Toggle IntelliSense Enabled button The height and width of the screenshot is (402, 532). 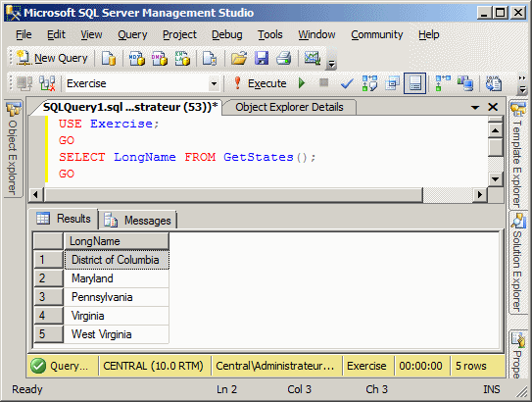[415, 83]
